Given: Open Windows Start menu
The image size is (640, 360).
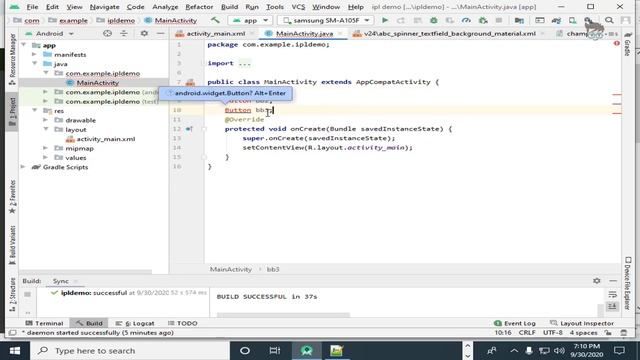Looking at the screenshot, I should [15, 351].
